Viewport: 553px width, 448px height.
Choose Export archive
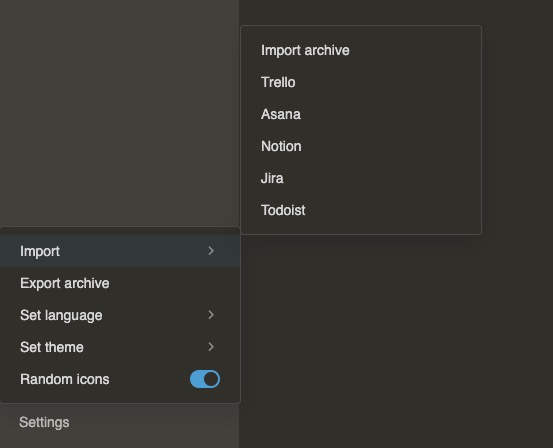pyautogui.click(x=120, y=283)
